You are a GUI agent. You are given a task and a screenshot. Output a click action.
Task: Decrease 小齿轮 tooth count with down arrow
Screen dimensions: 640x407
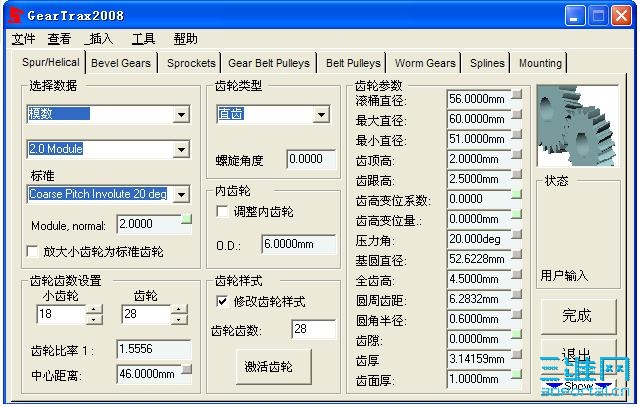pyautogui.click(x=94, y=319)
